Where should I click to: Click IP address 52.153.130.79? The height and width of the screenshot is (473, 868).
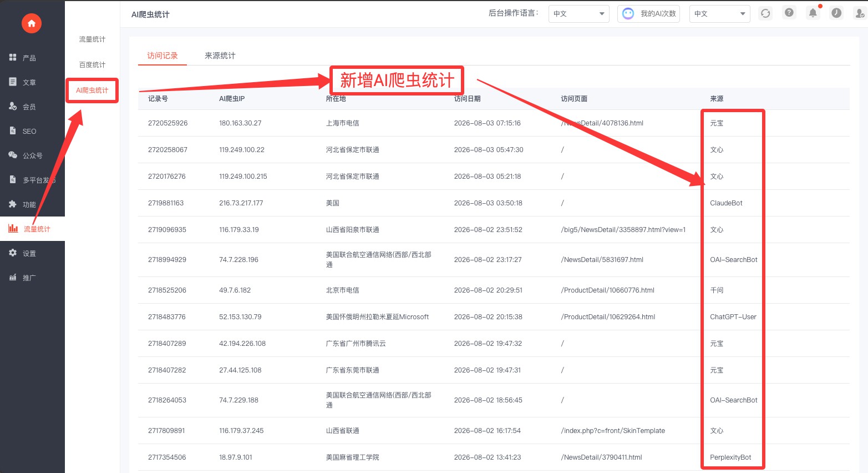tap(240, 317)
